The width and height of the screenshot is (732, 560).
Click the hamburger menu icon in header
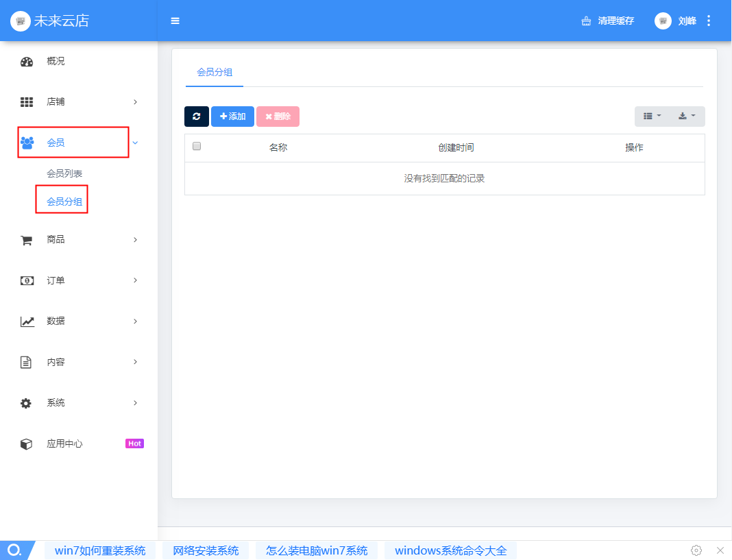coord(175,21)
